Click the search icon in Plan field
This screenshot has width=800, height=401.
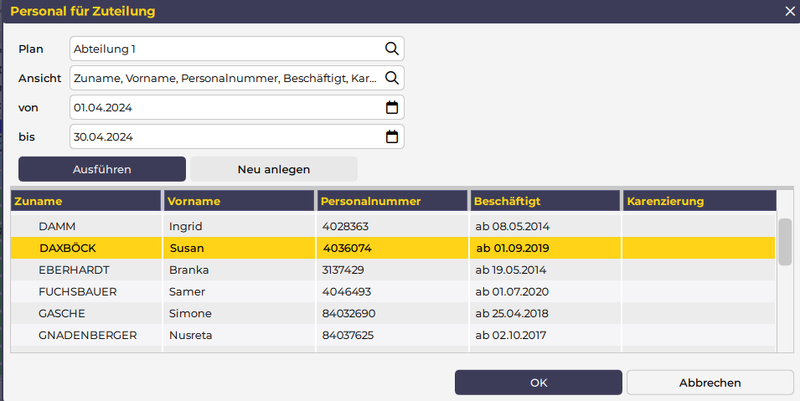(x=392, y=48)
